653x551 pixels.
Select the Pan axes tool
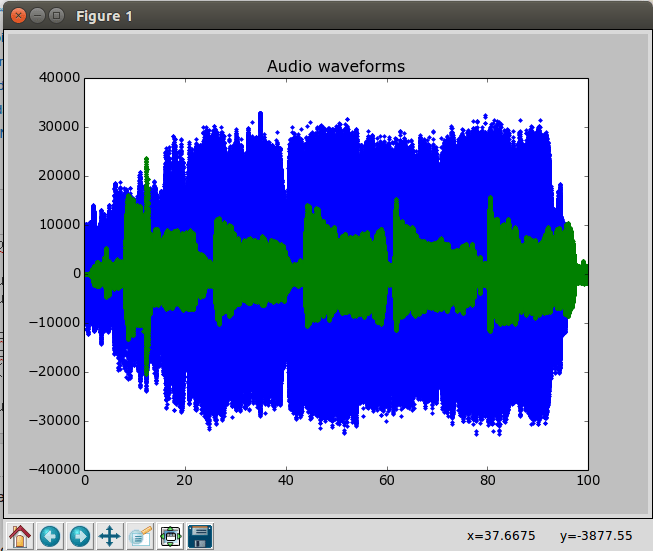tap(110, 536)
